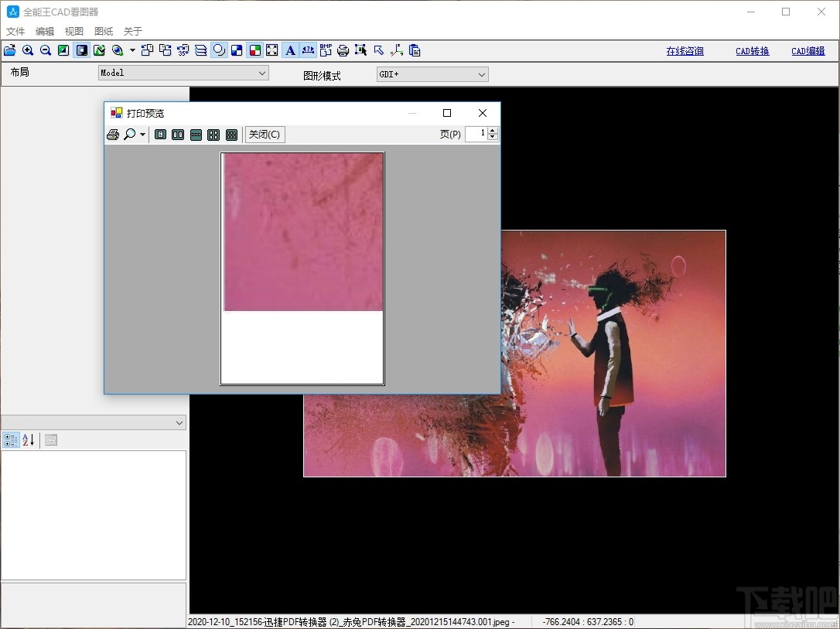Print from the print preview toolbar
The height and width of the screenshot is (629, 840).
[113, 135]
